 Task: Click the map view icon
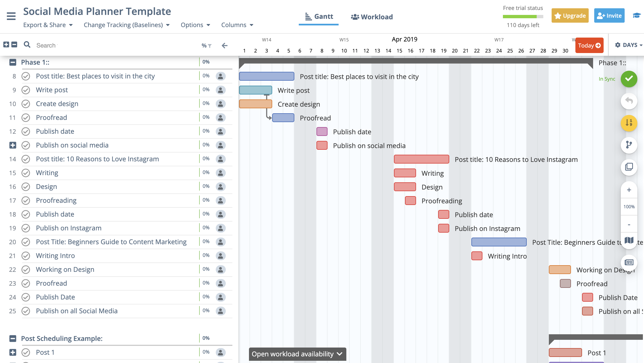click(629, 240)
